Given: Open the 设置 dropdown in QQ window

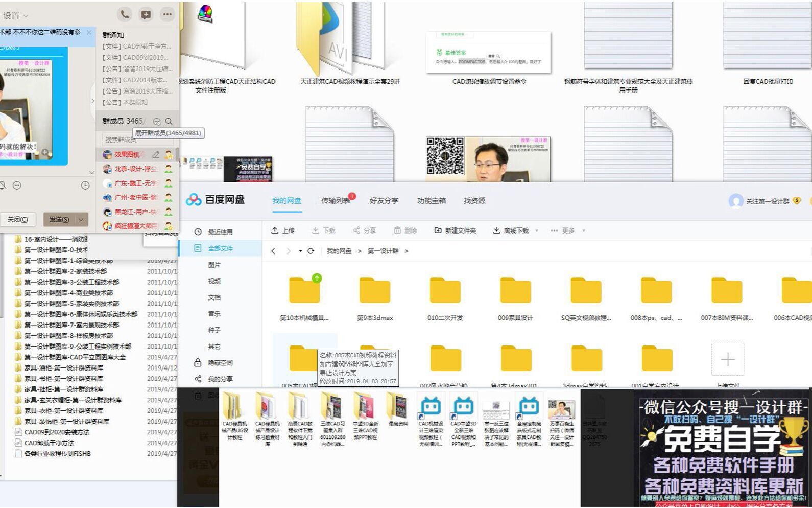Looking at the screenshot, I should [15, 16].
